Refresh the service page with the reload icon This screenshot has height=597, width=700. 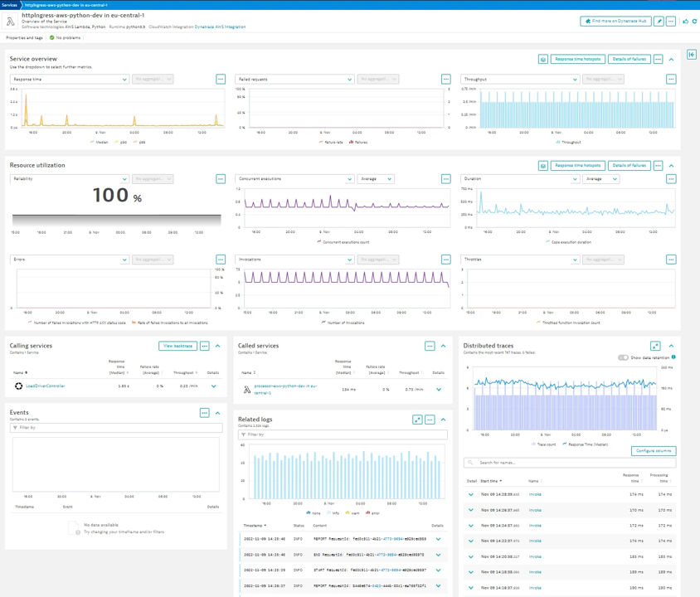coord(695,21)
